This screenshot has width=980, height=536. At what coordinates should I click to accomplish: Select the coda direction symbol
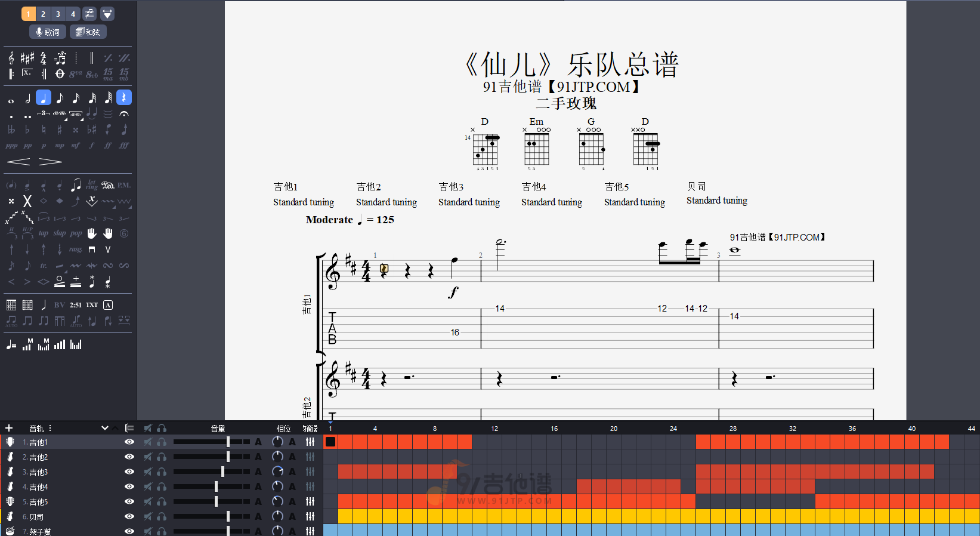60,74
